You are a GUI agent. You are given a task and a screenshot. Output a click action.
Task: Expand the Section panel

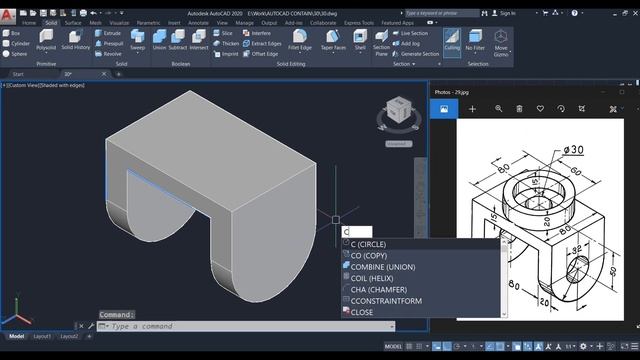pyautogui.click(x=404, y=64)
